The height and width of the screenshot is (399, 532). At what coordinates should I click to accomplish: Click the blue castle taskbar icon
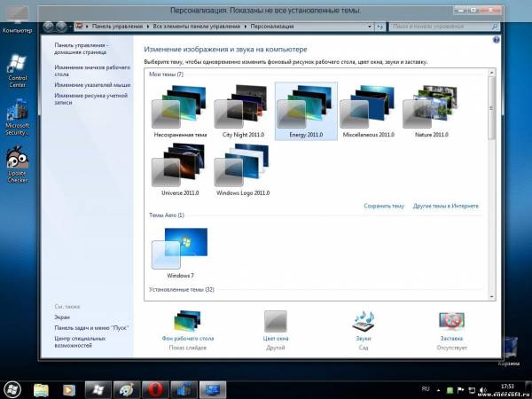pos(184,390)
